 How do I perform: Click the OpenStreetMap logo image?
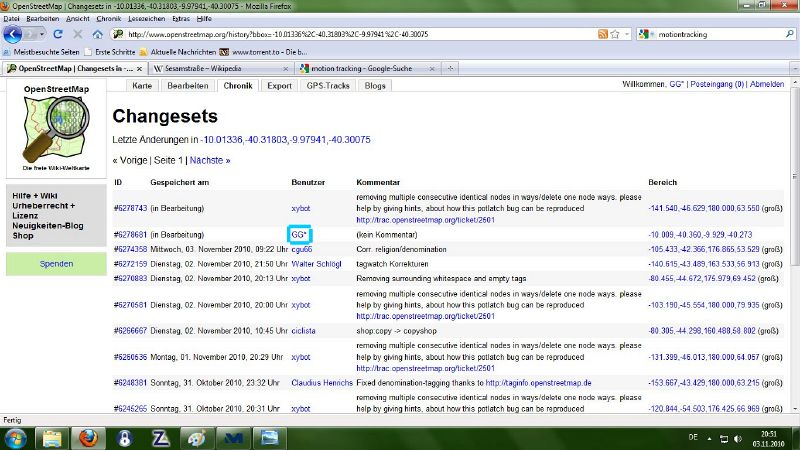point(56,129)
